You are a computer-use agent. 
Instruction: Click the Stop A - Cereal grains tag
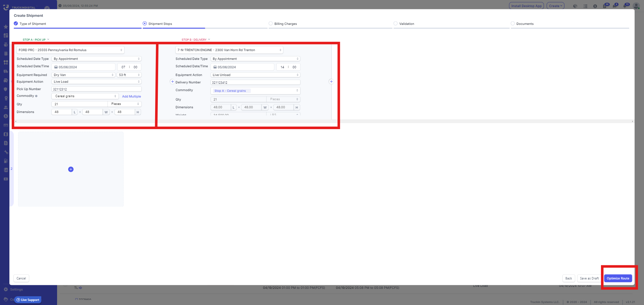(x=232, y=91)
